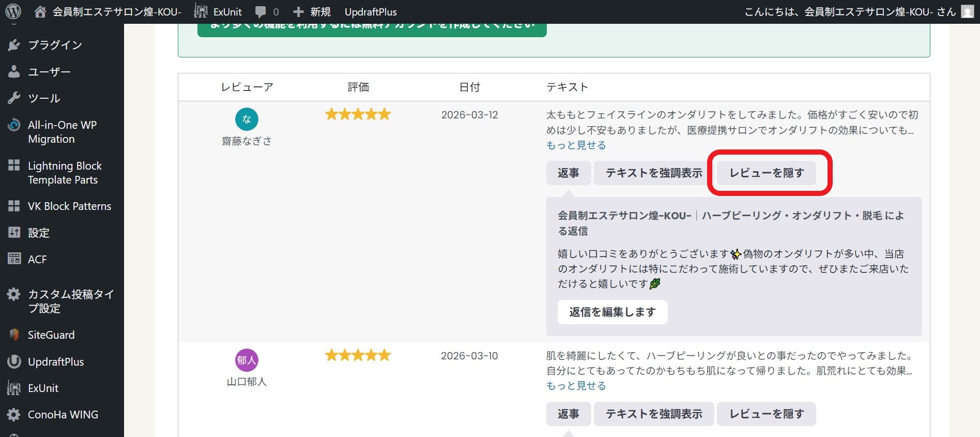Highlight text of 齋藤なぎさ review
The width and height of the screenshot is (980, 437).
coord(653,173)
